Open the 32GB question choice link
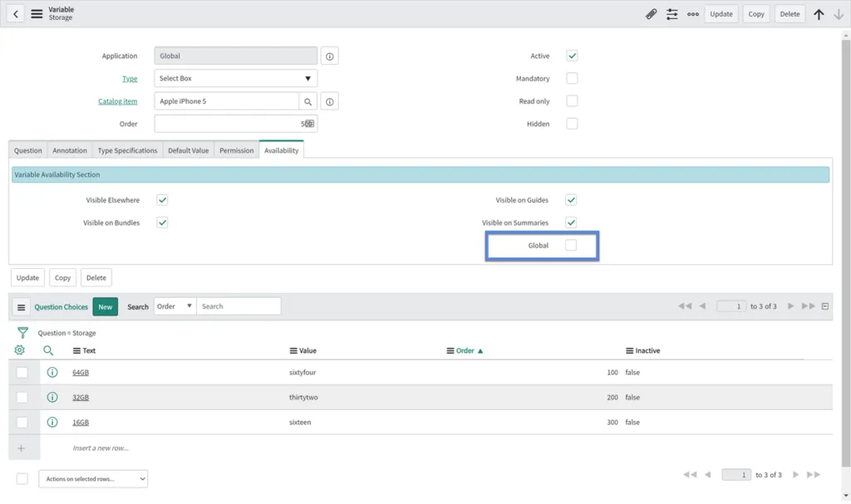The width and height of the screenshot is (851, 504). (81, 398)
